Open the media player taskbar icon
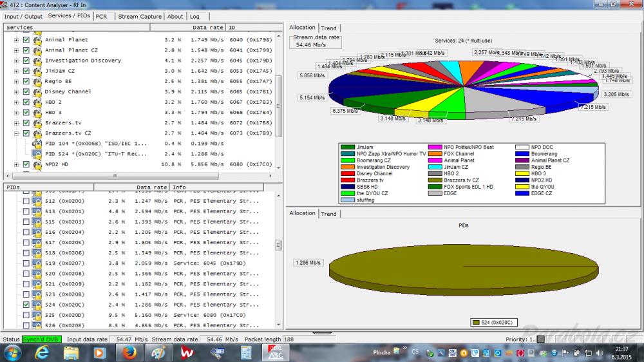Viewport: 644px width, 362px height. (100, 353)
